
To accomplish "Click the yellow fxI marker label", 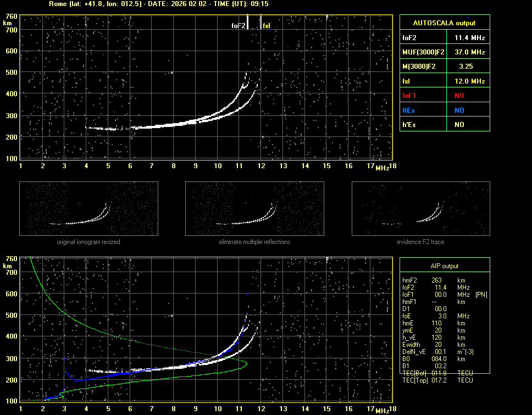I will coord(267,26).
